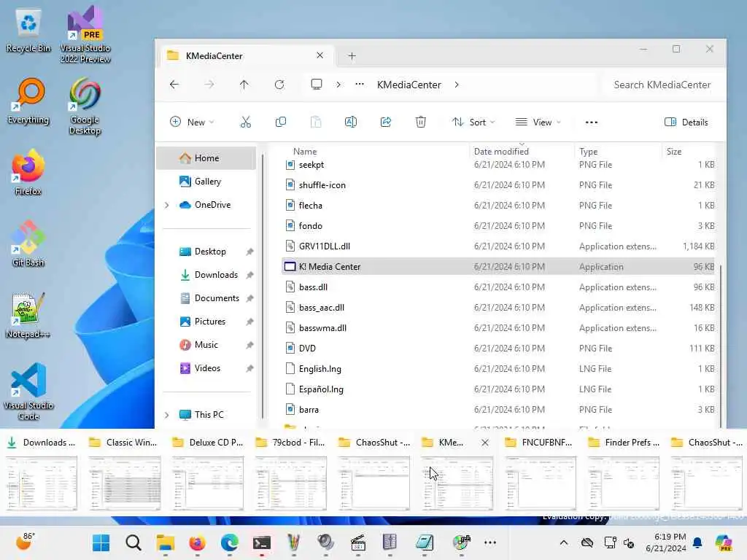Select the bass_aac.dll file
The height and width of the screenshot is (560, 747).
coord(498,308)
